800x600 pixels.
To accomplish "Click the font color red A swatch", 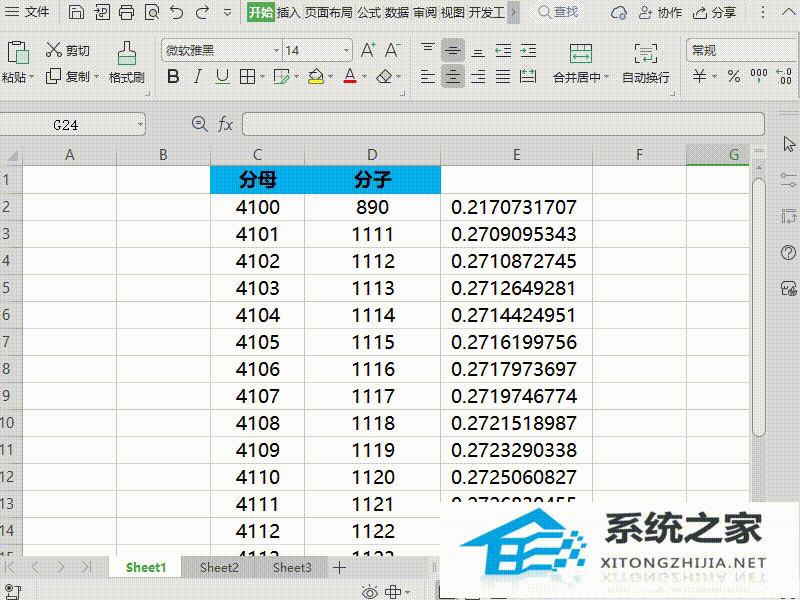I will coord(348,76).
